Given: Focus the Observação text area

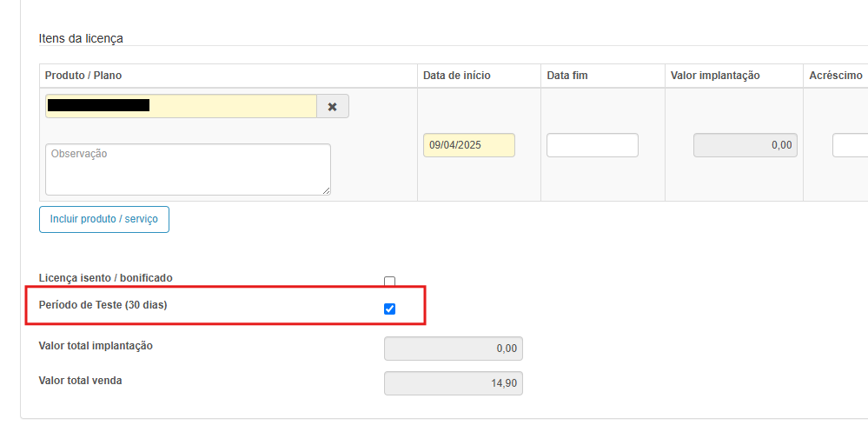Looking at the screenshot, I should [188, 169].
